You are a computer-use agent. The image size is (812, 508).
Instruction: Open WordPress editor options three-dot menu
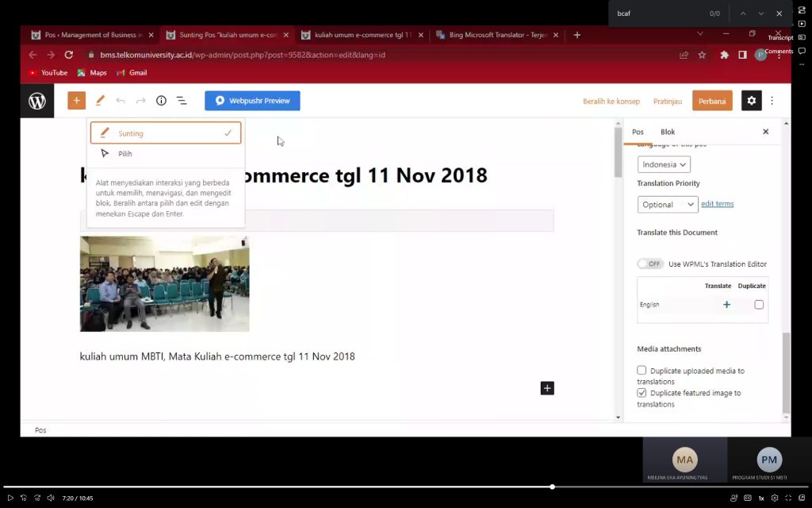772,101
